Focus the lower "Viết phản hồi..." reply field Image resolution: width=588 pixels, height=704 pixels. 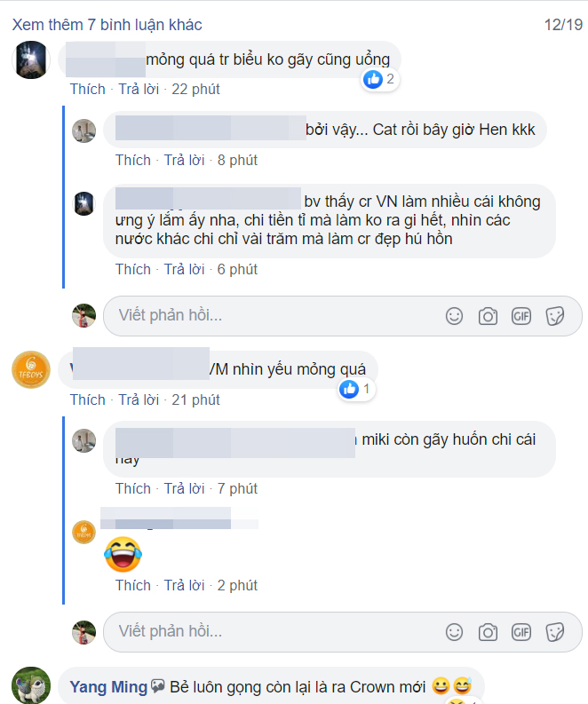click(266, 632)
